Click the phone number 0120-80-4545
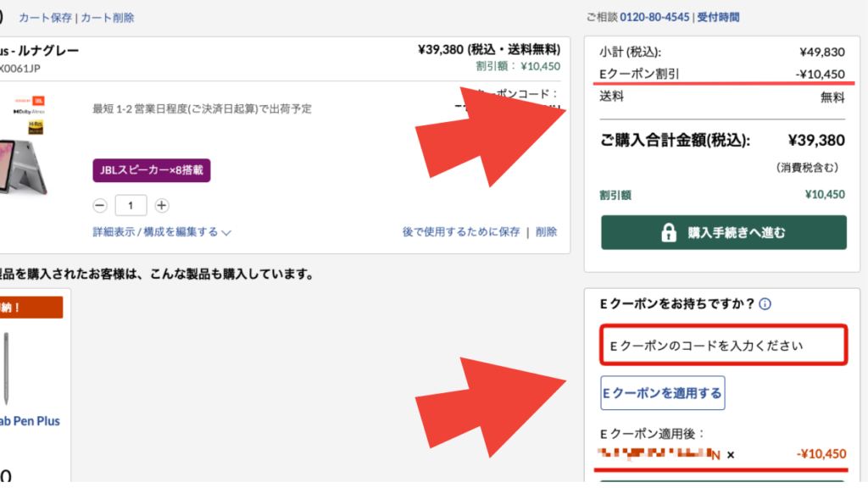Image resolution: width=868 pixels, height=488 pixels. [x=655, y=17]
